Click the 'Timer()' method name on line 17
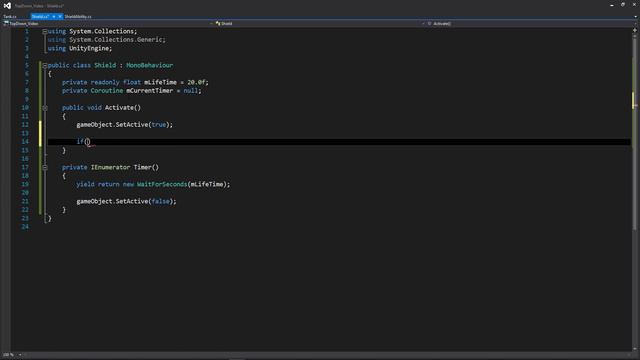Image resolution: width=640 pixels, height=360 pixels. pos(146,167)
